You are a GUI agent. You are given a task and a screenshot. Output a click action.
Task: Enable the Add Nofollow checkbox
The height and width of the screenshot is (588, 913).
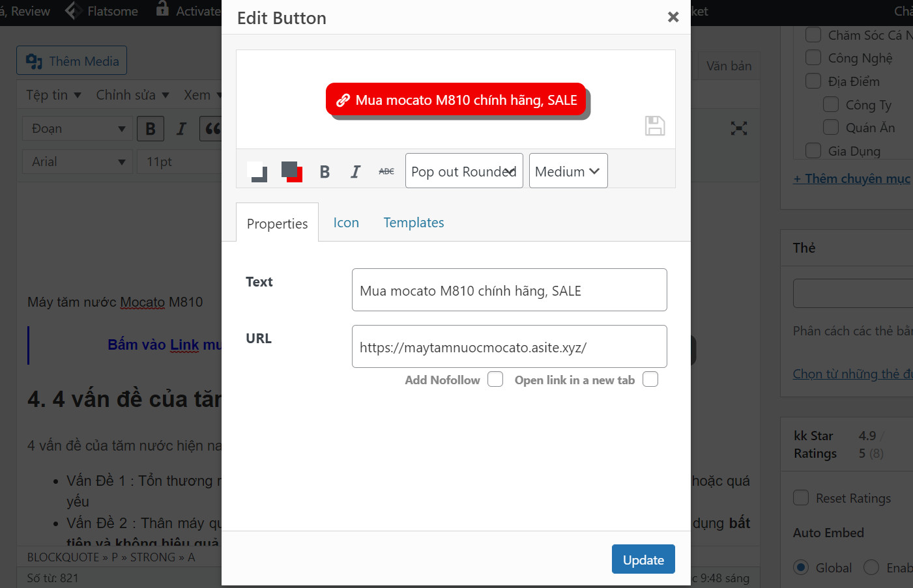(x=495, y=379)
